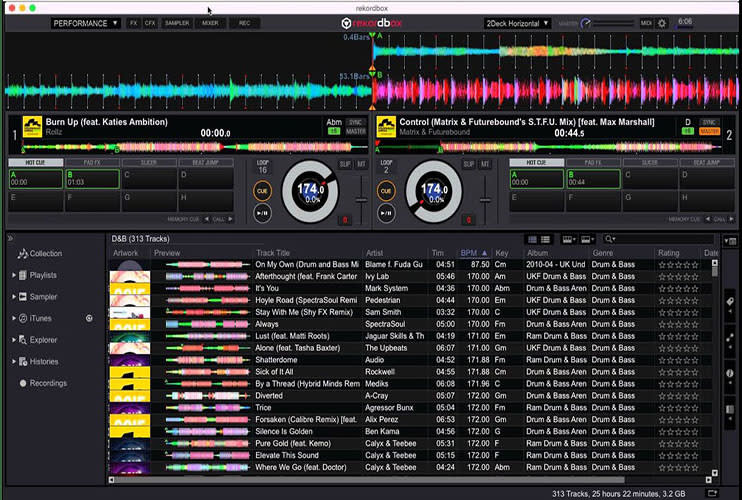
Task: Switch browser to artwork list view
Action: [x=532, y=240]
